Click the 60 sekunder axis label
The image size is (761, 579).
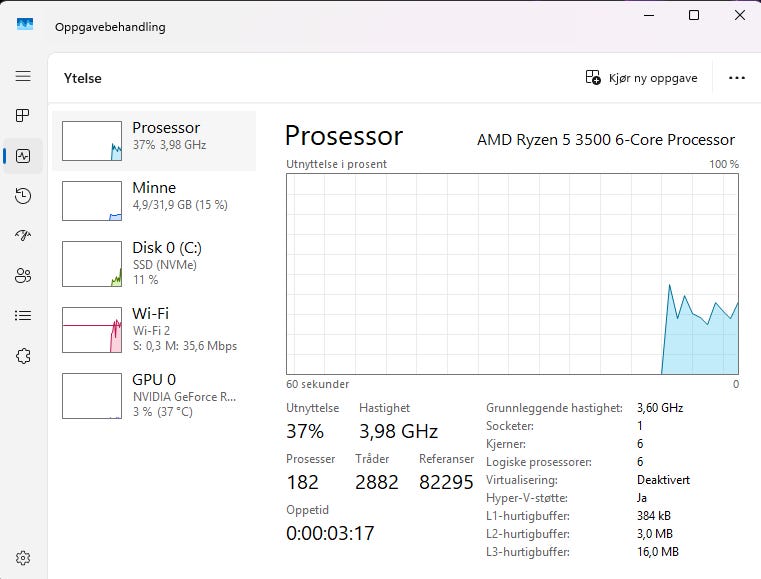(317, 384)
